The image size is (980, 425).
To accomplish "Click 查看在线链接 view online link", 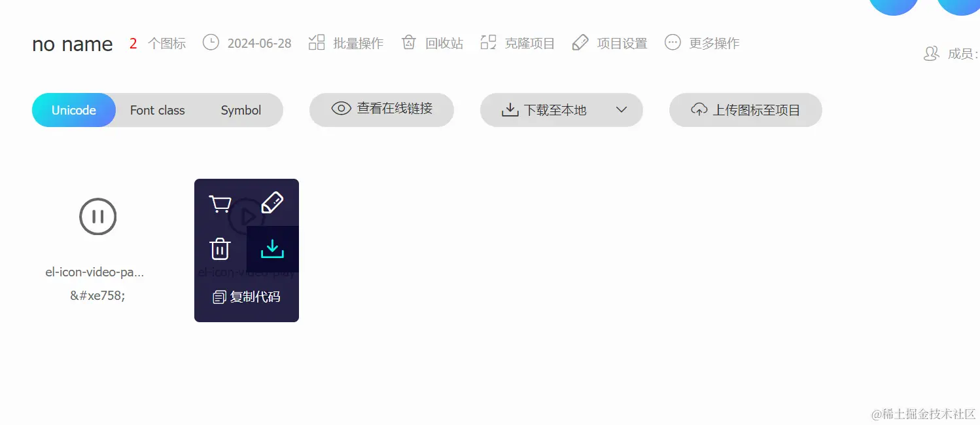I will pyautogui.click(x=381, y=109).
